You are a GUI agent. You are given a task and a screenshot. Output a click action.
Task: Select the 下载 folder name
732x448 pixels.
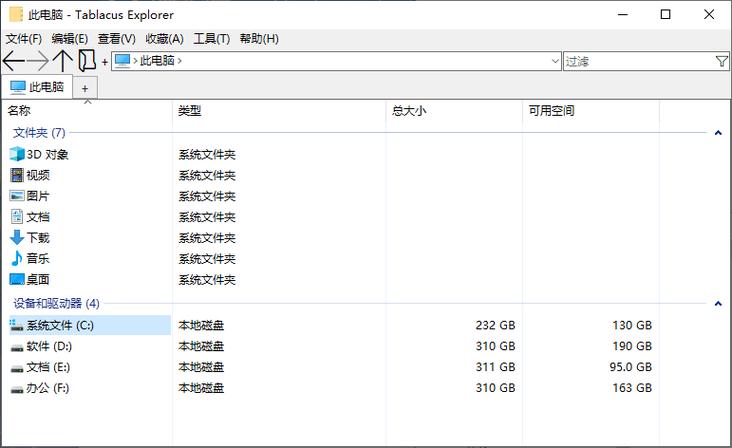(x=38, y=238)
